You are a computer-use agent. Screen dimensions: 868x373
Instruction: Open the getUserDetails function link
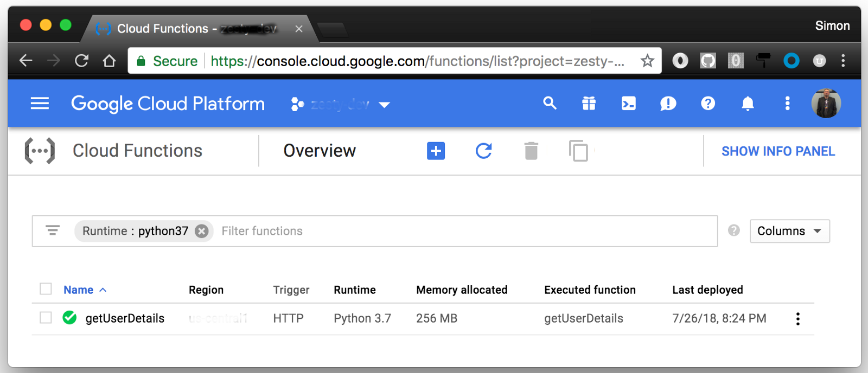coord(125,318)
